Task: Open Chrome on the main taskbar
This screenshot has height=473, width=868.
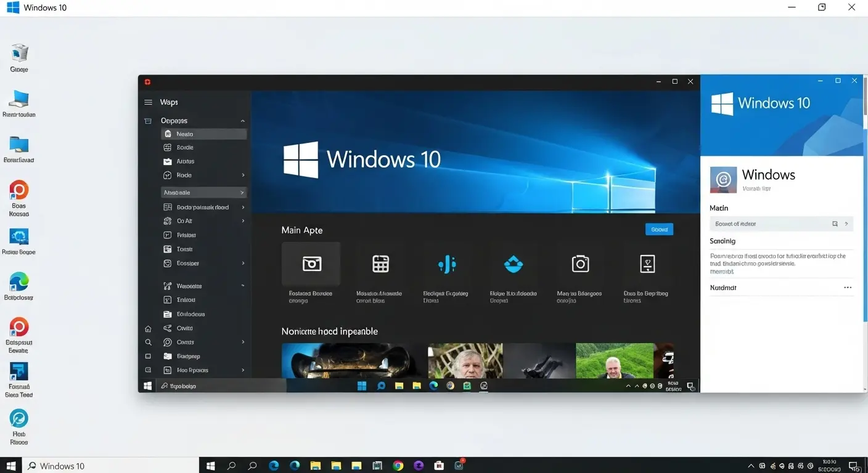Action: pos(398,466)
